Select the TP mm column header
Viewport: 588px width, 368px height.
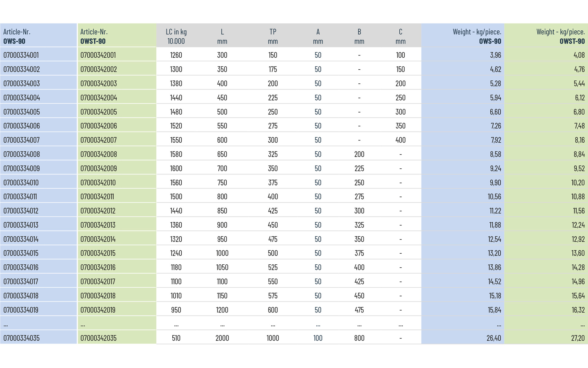pos(273,36)
